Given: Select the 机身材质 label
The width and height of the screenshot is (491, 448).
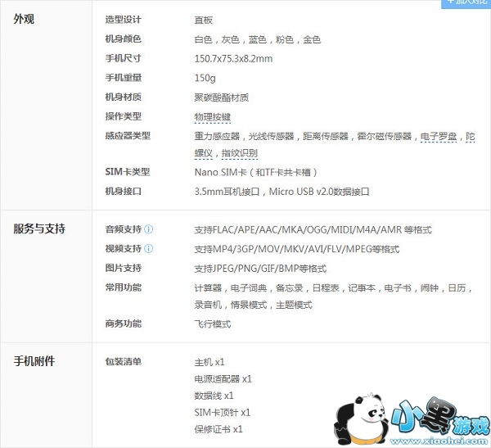Looking at the screenshot, I should [x=123, y=97].
